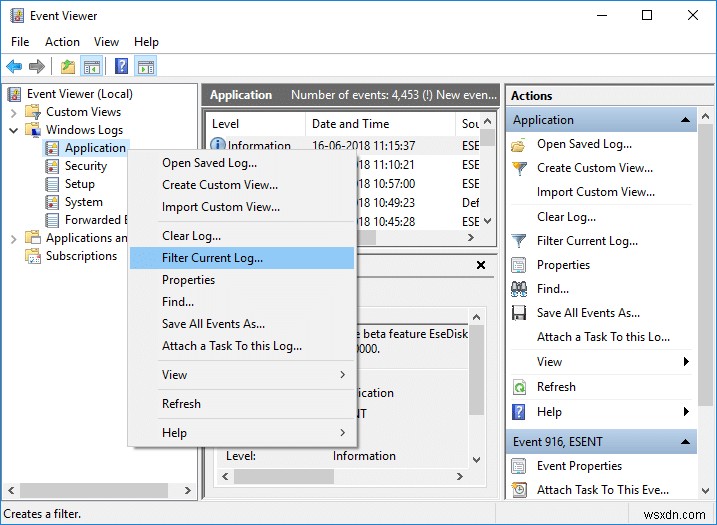The width and height of the screenshot is (717, 525).
Task: Click the green Refresh icon in Actions
Action: click(519, 387)
